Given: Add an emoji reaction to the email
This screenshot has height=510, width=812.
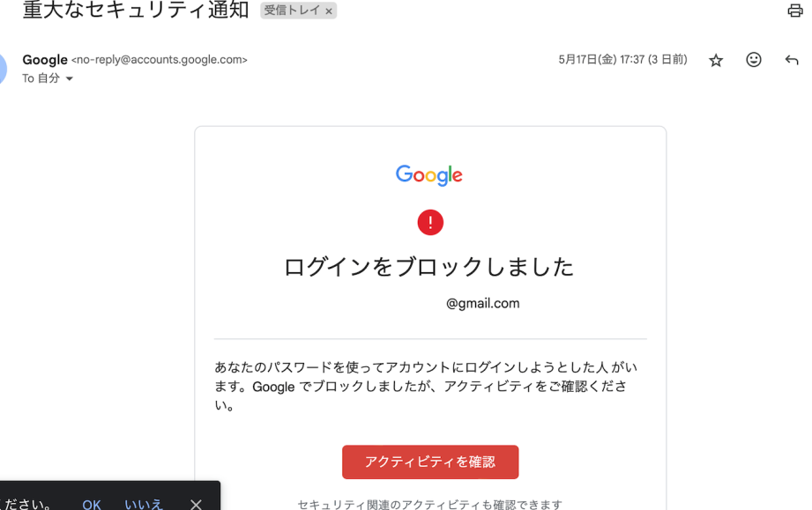Looking at the screenshot, I should (x=754, y=60).
